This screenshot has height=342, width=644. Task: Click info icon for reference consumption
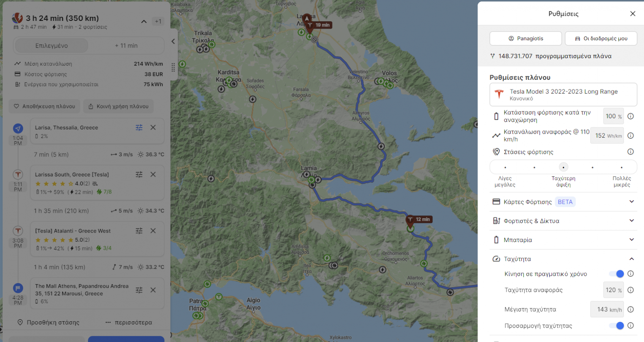coord(630,136)
